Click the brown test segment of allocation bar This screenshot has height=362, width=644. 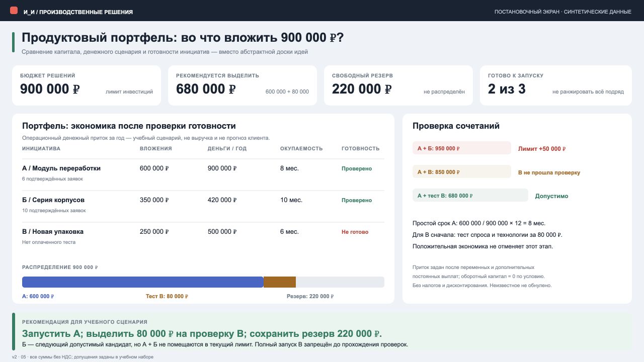(280, 282)
